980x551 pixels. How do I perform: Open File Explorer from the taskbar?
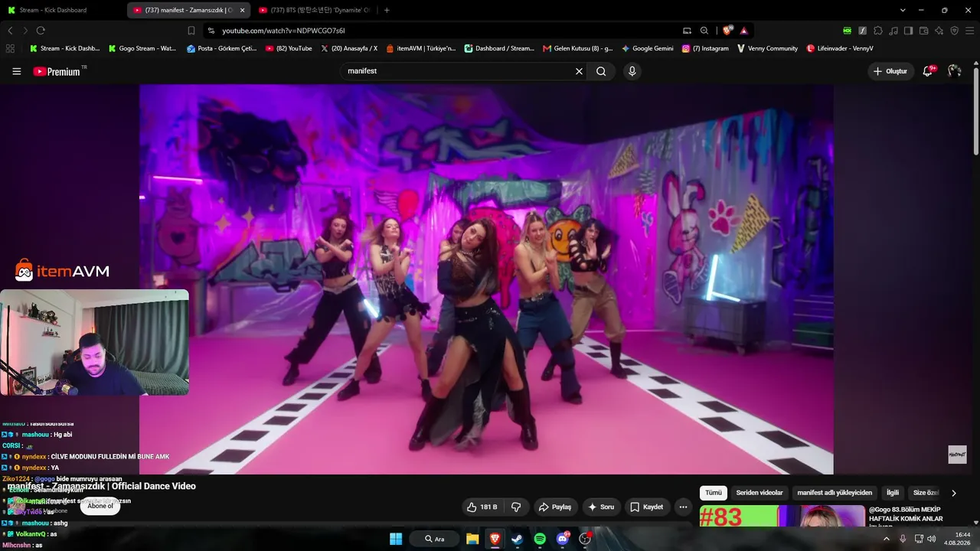pos(472,539)
